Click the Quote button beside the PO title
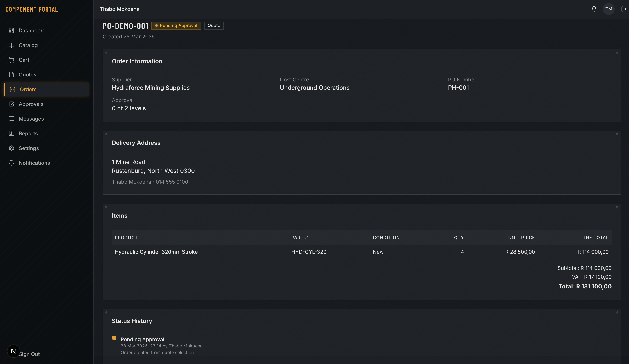629x364 pixels. coord(214,25)
